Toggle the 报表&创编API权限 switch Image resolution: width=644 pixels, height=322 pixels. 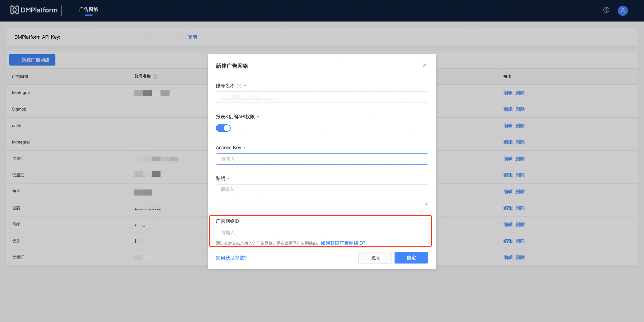[x=223, y=128]
